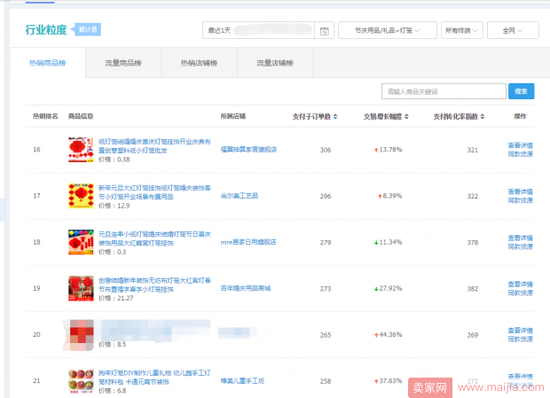550x398 pixels.
Task: Click conversion index 378
Action: tap(472, 242)
